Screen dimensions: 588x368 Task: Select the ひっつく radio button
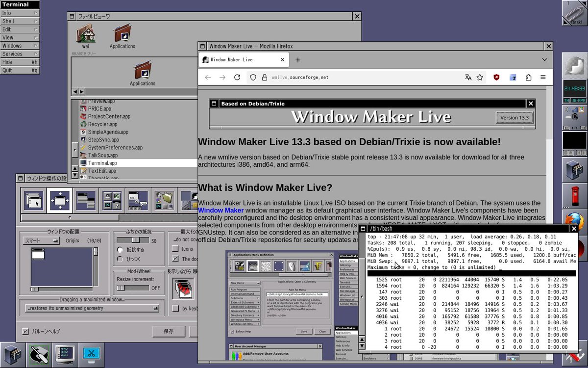point(120,259)
